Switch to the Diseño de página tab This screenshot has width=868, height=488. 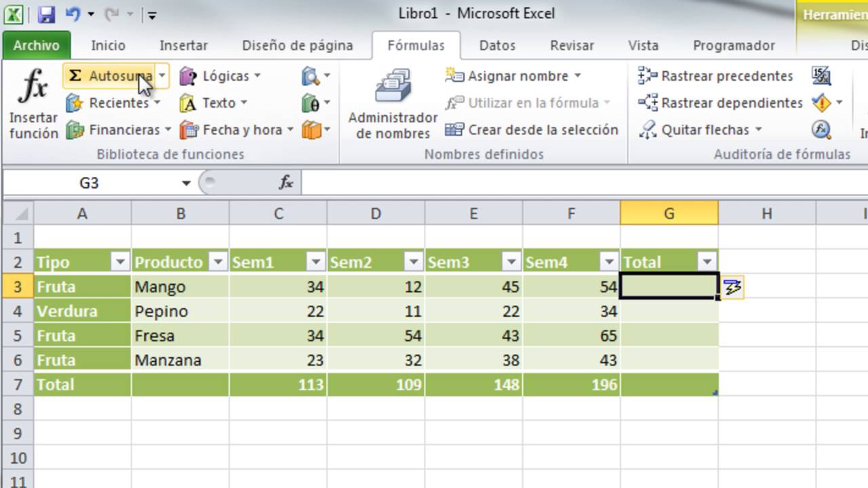tap(298, 45)
